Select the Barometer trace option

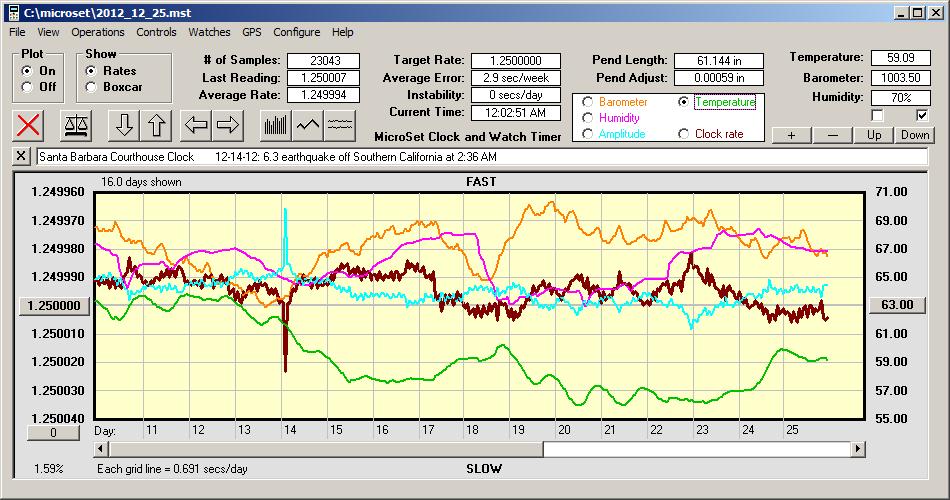[x=587, y=102]
